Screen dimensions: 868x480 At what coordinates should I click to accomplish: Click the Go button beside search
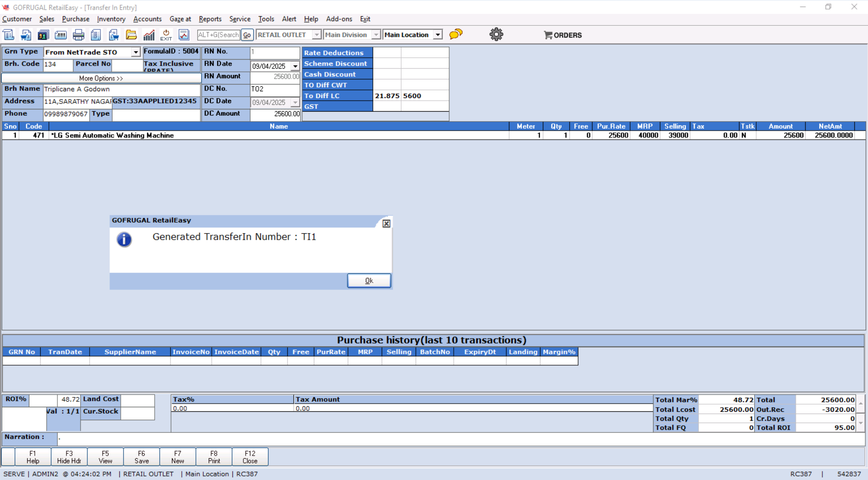pos(247,35)
